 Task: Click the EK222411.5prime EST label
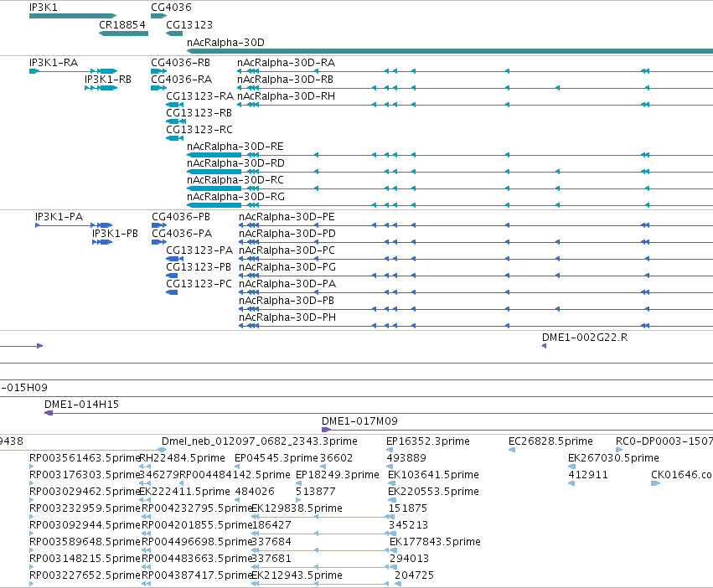pos(184,492)
